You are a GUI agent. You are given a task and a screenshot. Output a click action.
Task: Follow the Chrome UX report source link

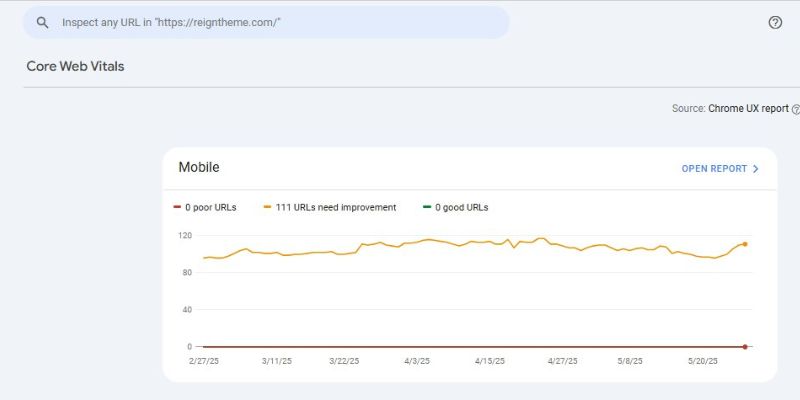tap(748, 108)
